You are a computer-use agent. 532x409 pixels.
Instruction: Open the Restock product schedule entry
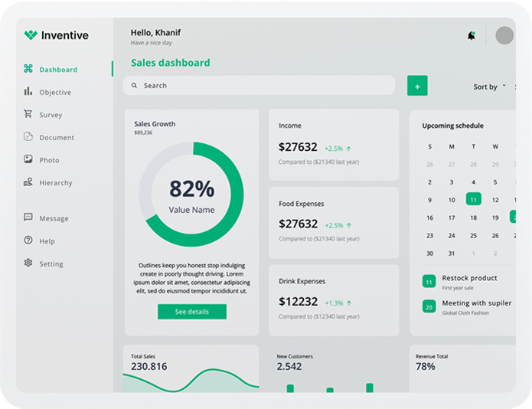[469, 278]
